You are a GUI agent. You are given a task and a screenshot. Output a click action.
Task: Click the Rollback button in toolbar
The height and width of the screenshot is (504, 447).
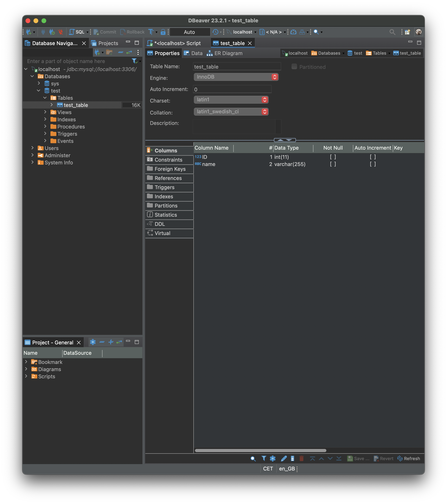coord(132,32)
